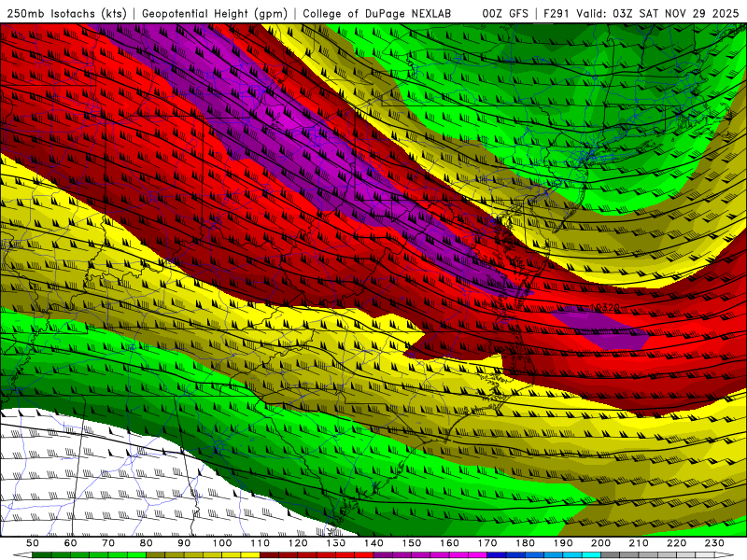
Task: Click the 230 value on the legend
Action: [714, 543]
